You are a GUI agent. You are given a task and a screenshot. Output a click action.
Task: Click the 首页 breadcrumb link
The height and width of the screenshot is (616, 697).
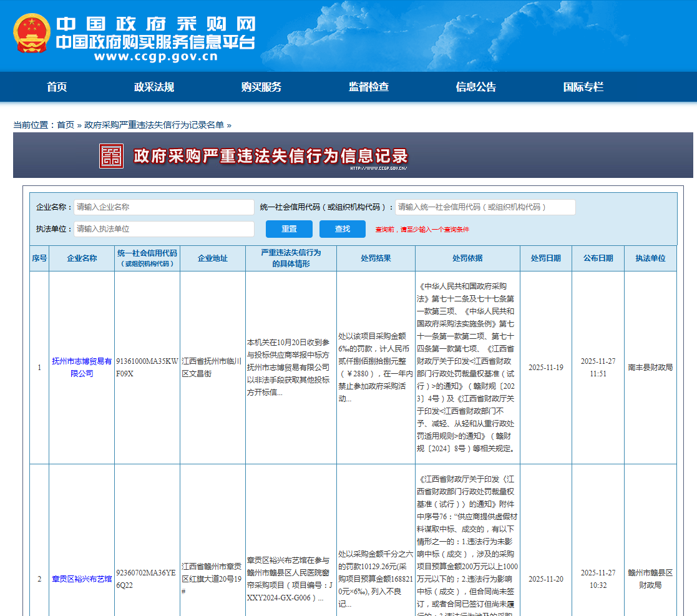(x=66, y=125)
